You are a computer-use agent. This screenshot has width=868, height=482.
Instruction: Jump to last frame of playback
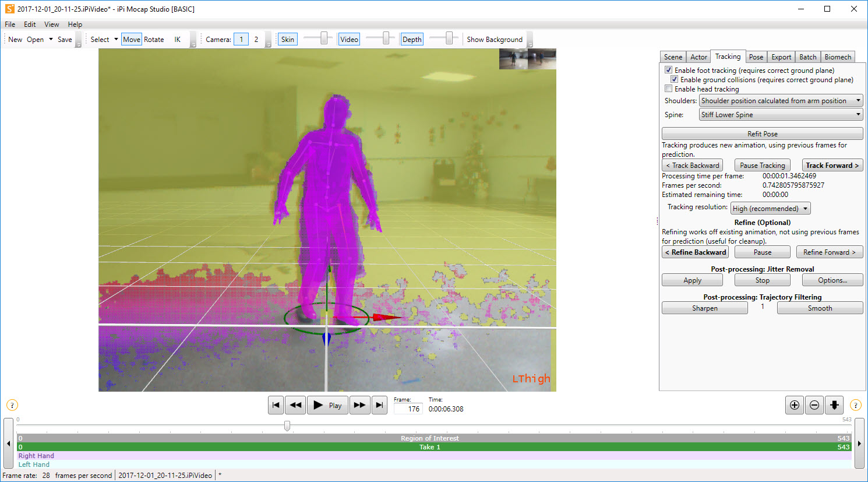pyautogui.click(x=380, y=405)
